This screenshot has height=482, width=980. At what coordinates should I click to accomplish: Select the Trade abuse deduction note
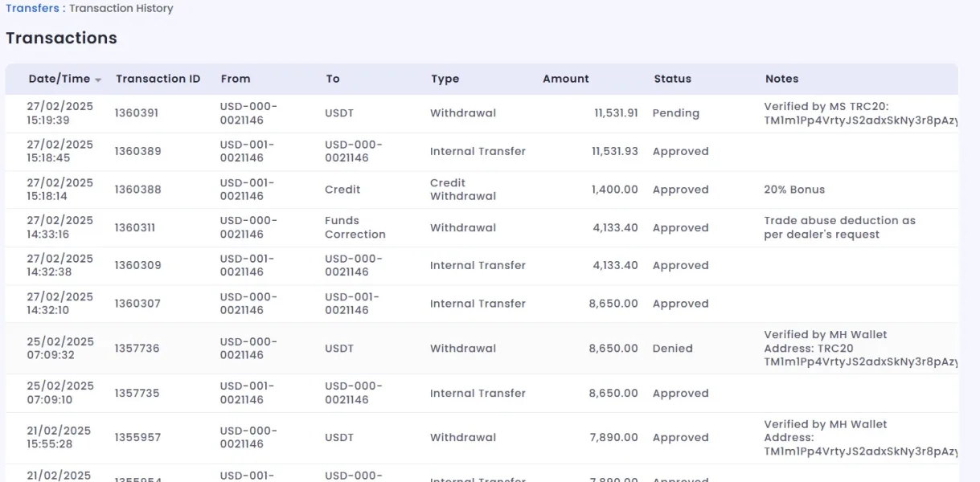(x=839, y=227)
